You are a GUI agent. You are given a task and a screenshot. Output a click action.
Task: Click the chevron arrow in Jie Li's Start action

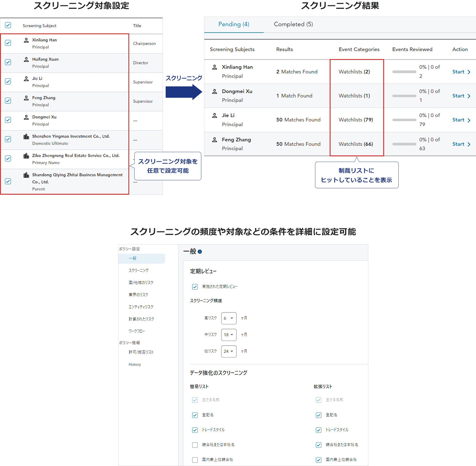tap(469, 120)
